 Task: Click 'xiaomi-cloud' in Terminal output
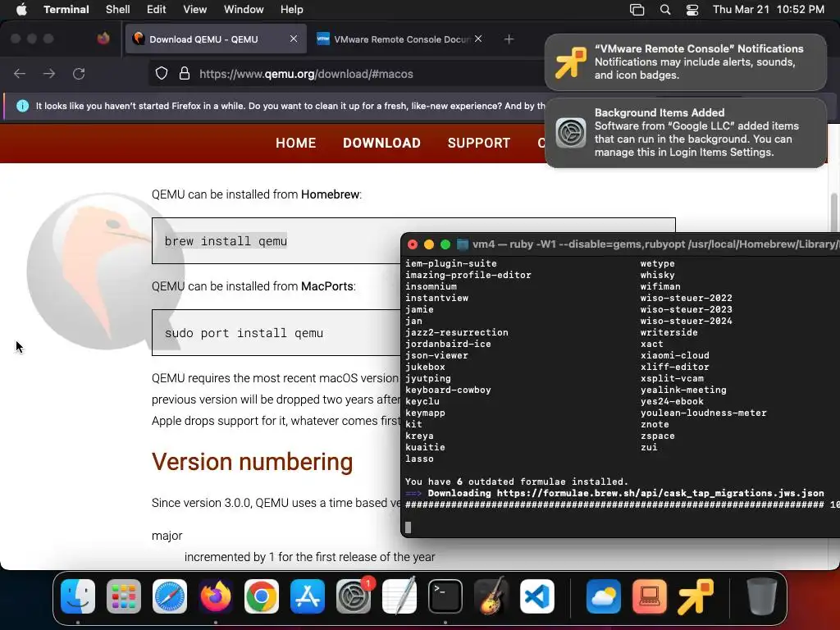coord(674,355)
